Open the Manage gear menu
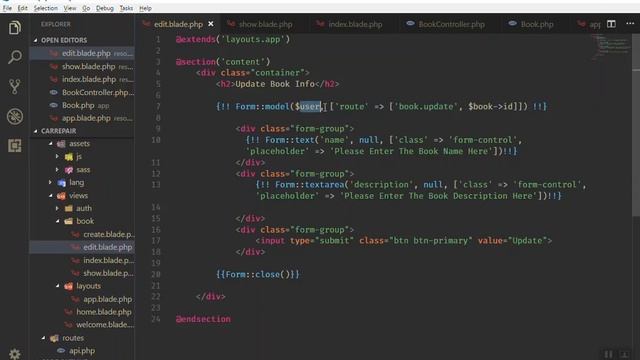Screen dimensions: 640x360 [x=15, y=353]
